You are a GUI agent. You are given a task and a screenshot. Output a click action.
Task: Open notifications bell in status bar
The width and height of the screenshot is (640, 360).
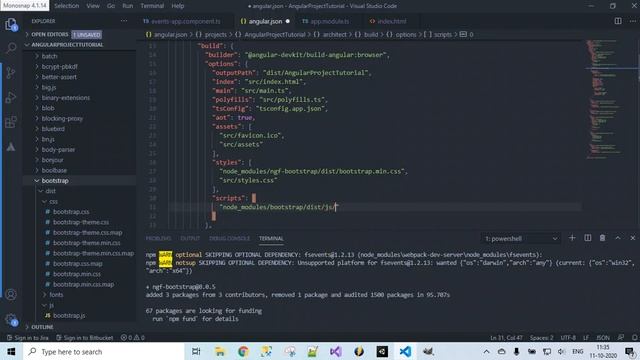(635, 338)
